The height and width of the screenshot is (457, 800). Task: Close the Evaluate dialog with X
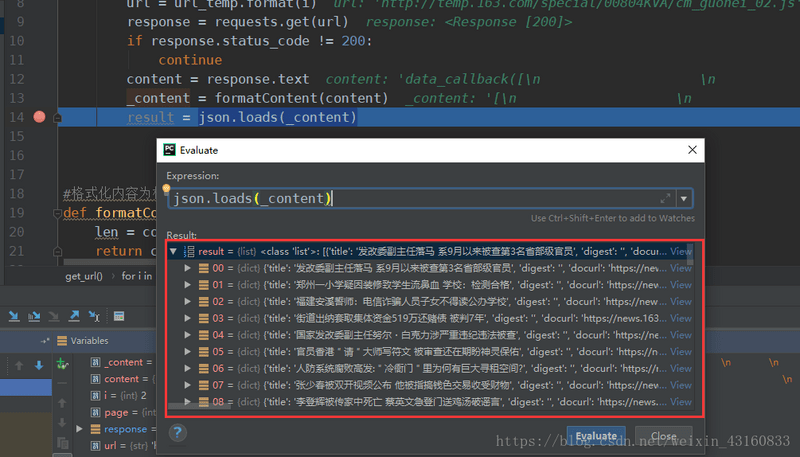click(x=692, y=149)
